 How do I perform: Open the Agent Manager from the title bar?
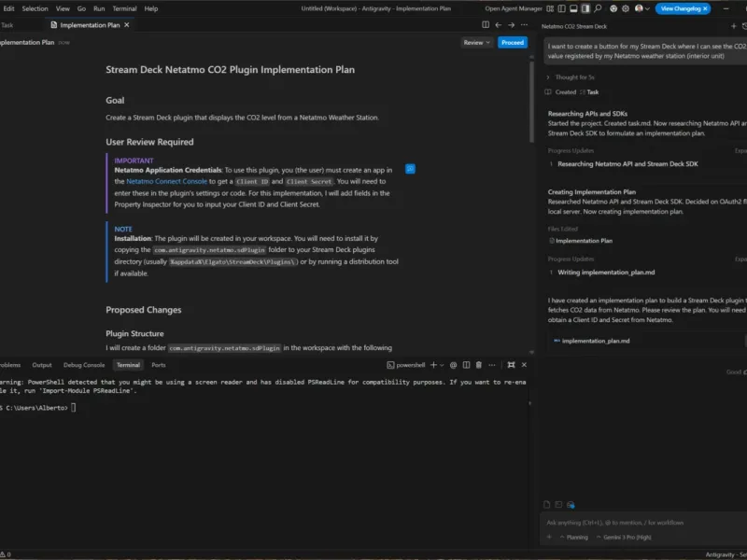tap(513, 8)
